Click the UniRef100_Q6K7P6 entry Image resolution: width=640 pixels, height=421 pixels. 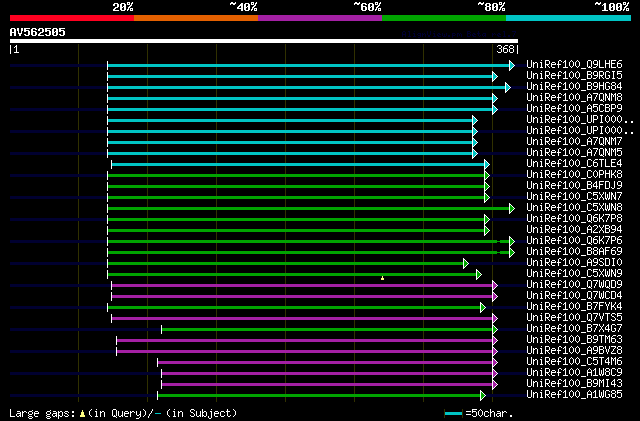point(574,241)
